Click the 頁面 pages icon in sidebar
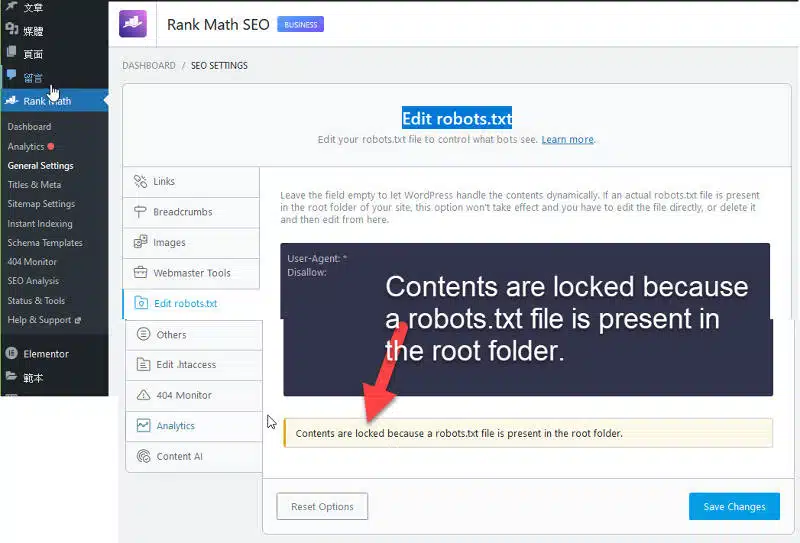Image resolution: width=800 pixels, height=543 pixels. [11, 52]
